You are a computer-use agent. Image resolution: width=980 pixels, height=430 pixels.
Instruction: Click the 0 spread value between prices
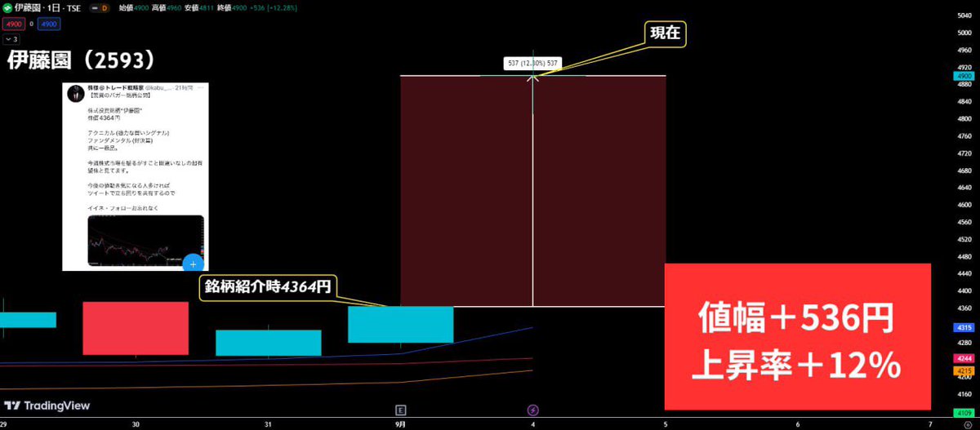30,24
